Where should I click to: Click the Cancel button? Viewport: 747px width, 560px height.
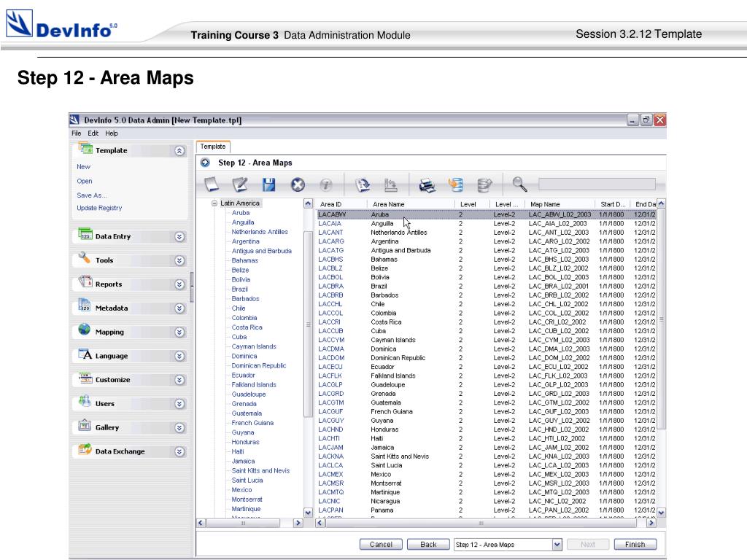tap(381, 544)
